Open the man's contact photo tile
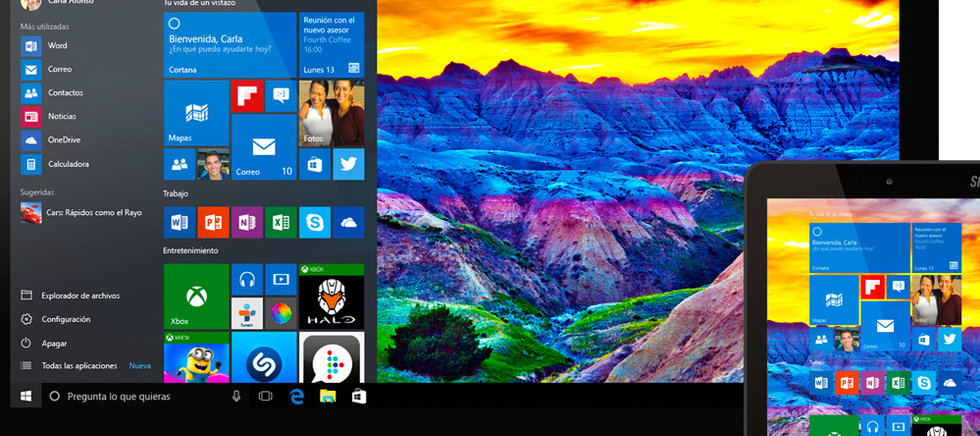Viewport: 980px width, 436px height. pyautogui.click(x=213, y=164)
